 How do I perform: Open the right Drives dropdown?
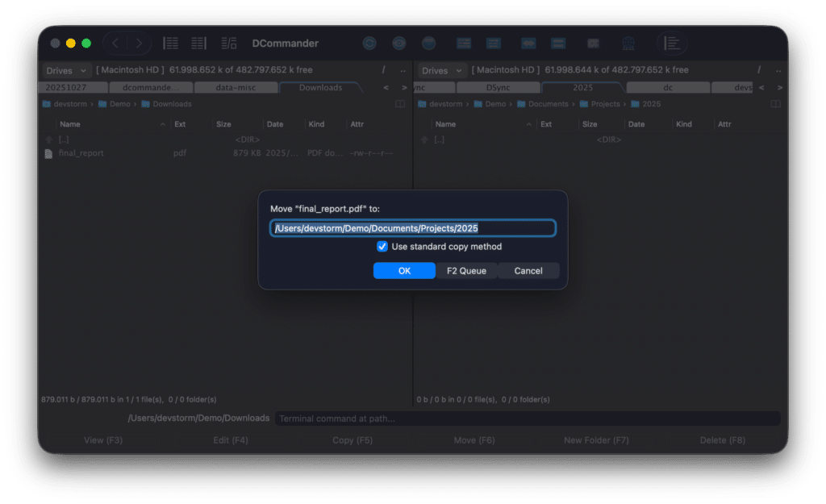coord(440,70)
